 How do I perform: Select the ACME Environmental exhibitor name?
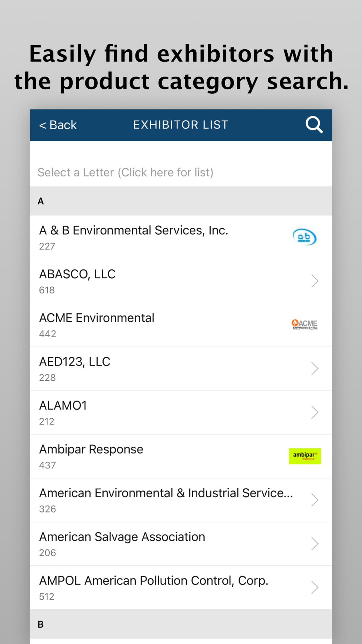pyautogui.click(x=97, y=318)
